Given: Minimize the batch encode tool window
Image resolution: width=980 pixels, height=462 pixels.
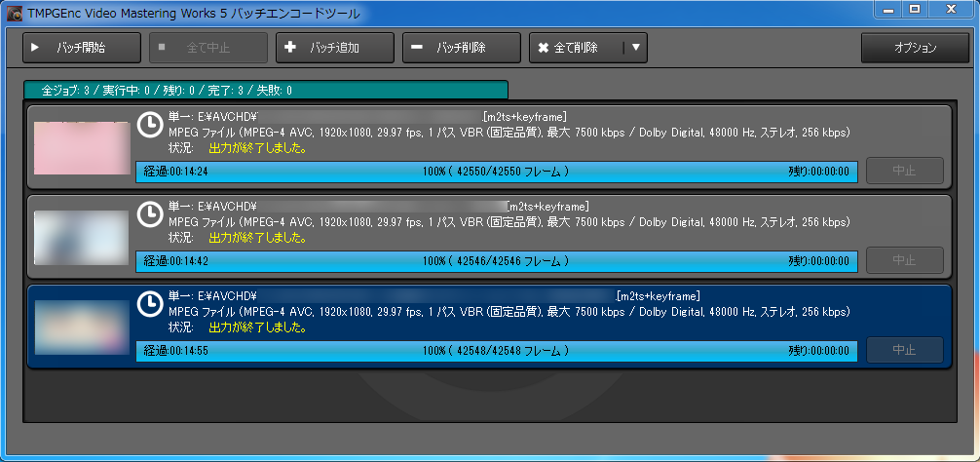Looking at the screenshot, I should (888, 10).
